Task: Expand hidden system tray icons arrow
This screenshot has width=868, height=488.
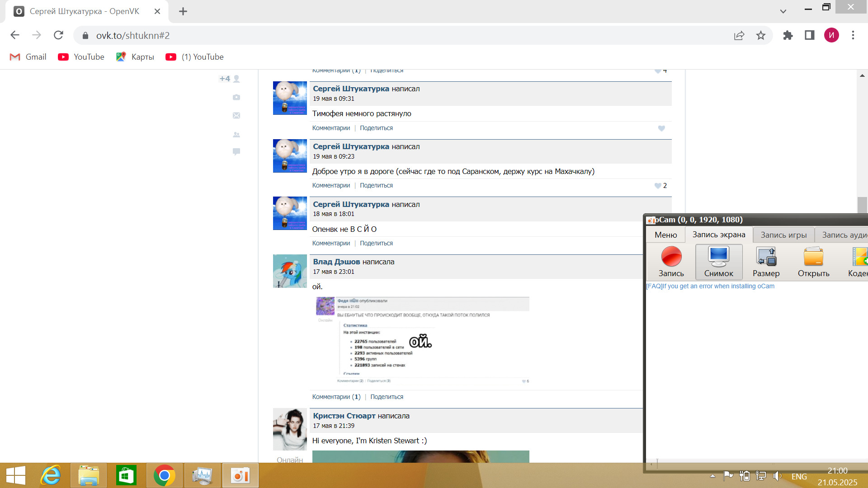Action: 712,476
